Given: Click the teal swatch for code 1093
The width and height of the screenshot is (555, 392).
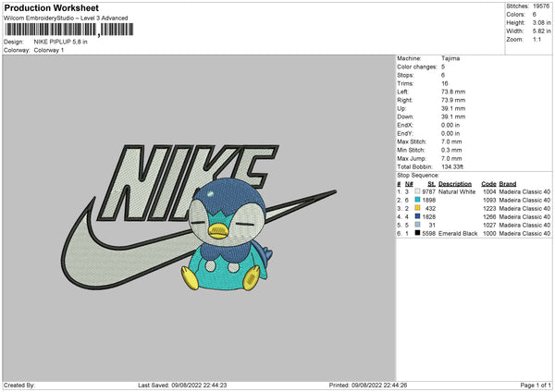Looking at the screenshot, I should pyautogui.click(x=417, y=200).
